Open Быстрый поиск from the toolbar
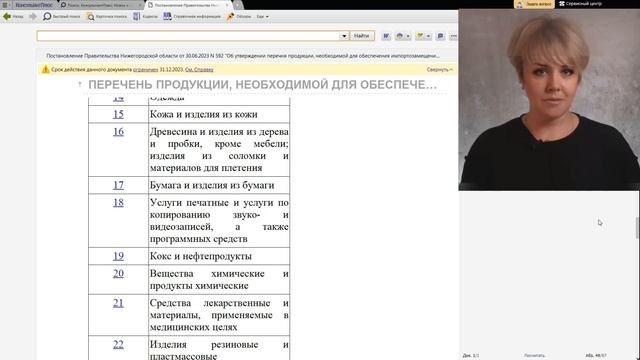The width and height of the screenshot is (640, 360). coord(62,17)
